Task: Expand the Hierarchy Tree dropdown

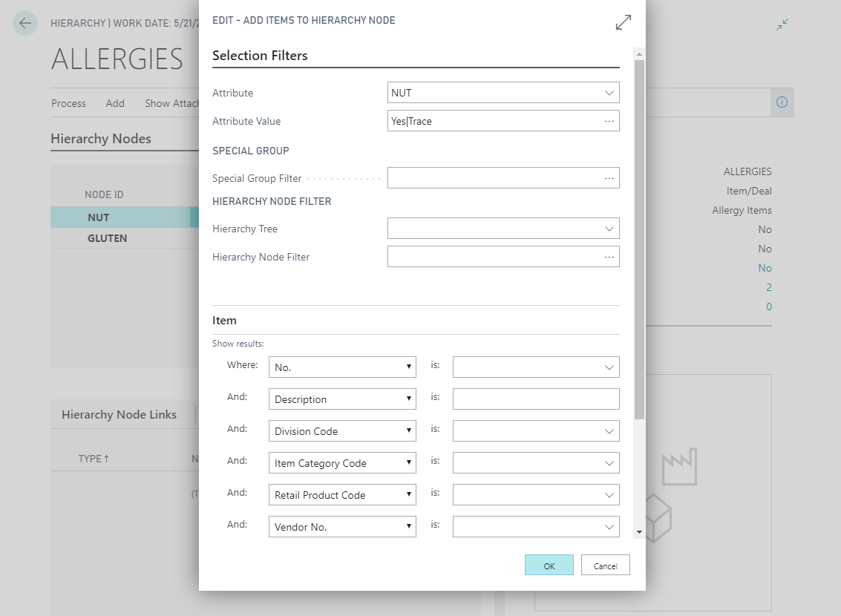Action: pos(609,229)
